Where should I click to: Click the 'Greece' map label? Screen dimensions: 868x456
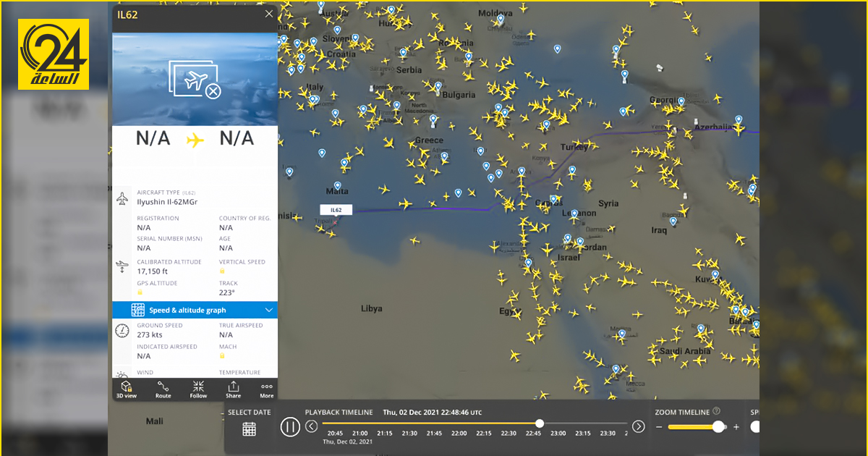pyautogui.click(x=429, y=140)
